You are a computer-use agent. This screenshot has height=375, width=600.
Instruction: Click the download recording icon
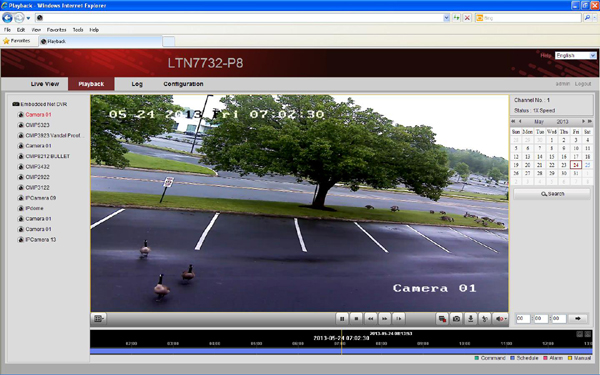(x=471, y=318)
